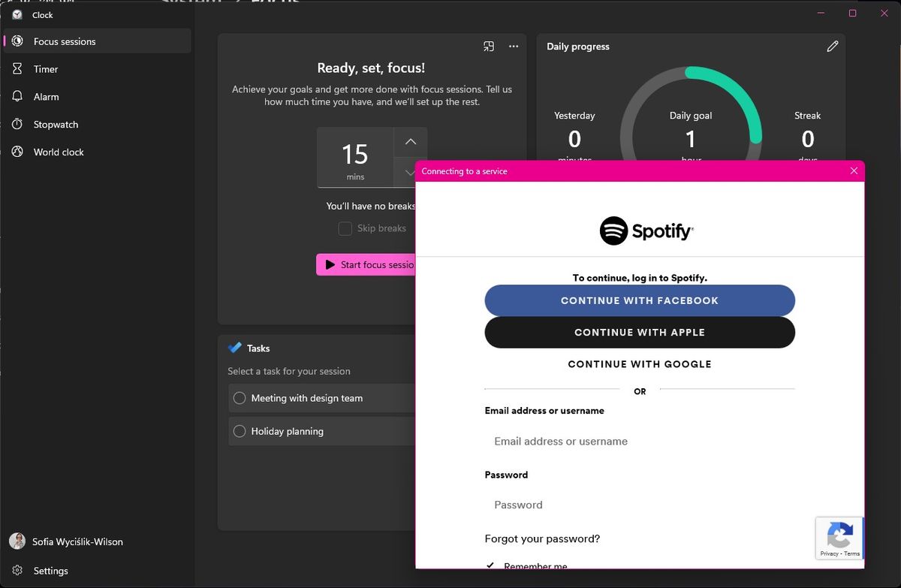901x588 pixels.
Task: Toggle the Skip breaks checkbox
Action: [345, 229]
